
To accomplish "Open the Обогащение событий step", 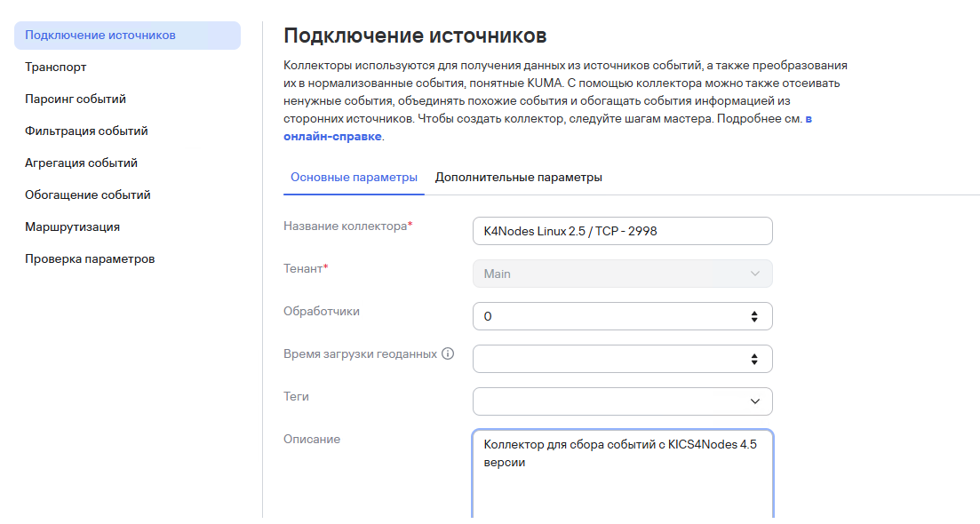I will click(87, 195).
